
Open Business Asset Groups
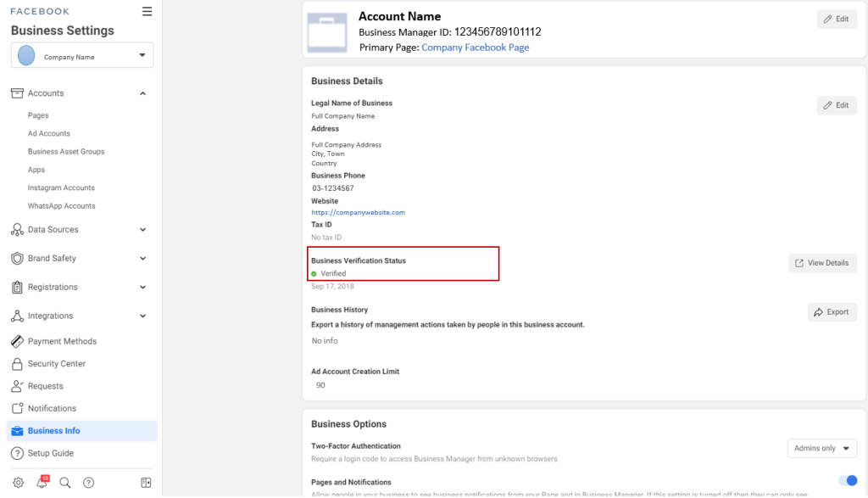pos(66,151)
